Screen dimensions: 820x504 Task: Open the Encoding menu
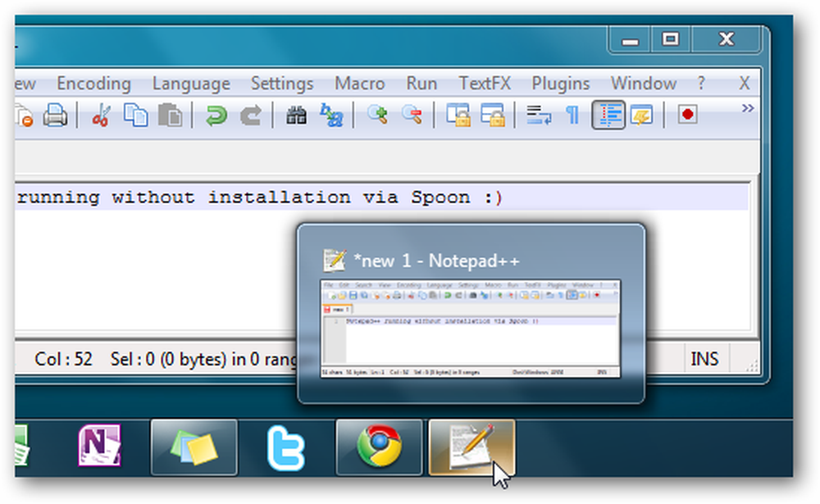[x=93, y=84]
